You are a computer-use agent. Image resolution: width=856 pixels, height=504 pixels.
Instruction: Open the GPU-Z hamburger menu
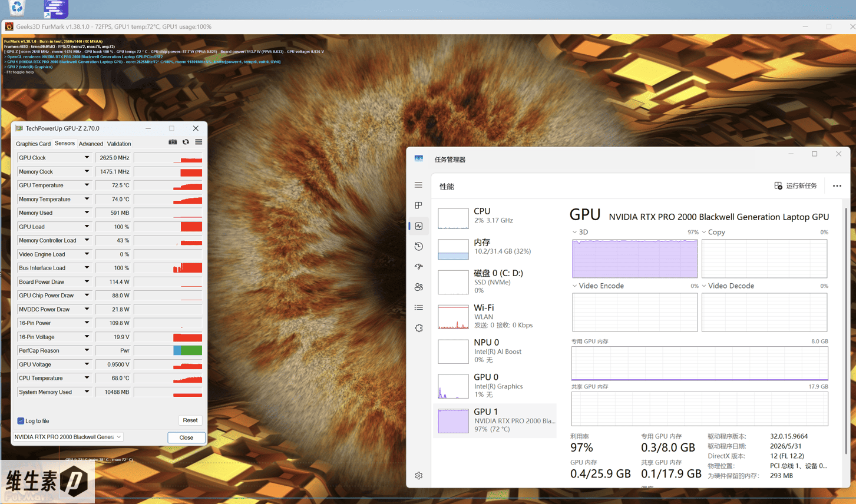point(199,142)
